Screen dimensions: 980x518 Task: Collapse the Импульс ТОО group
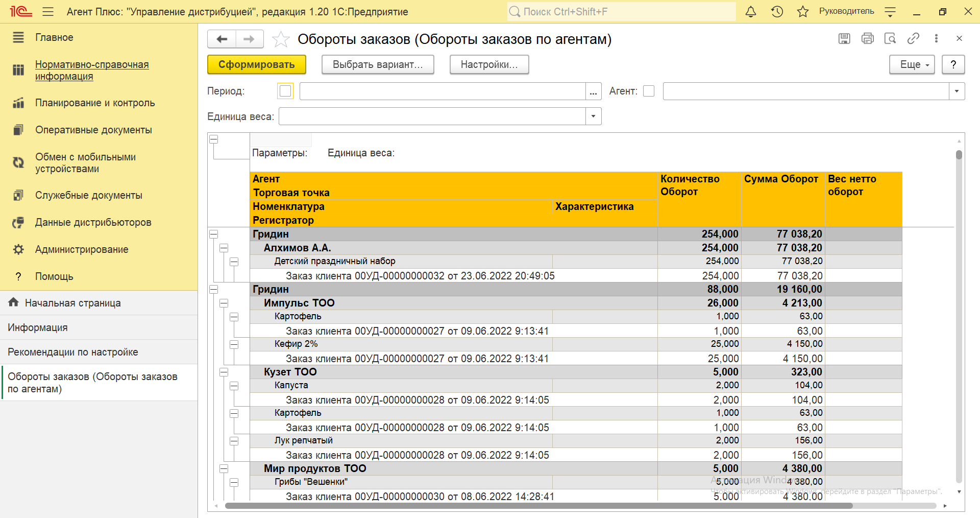pyautogui.click(x=224, y=303)
